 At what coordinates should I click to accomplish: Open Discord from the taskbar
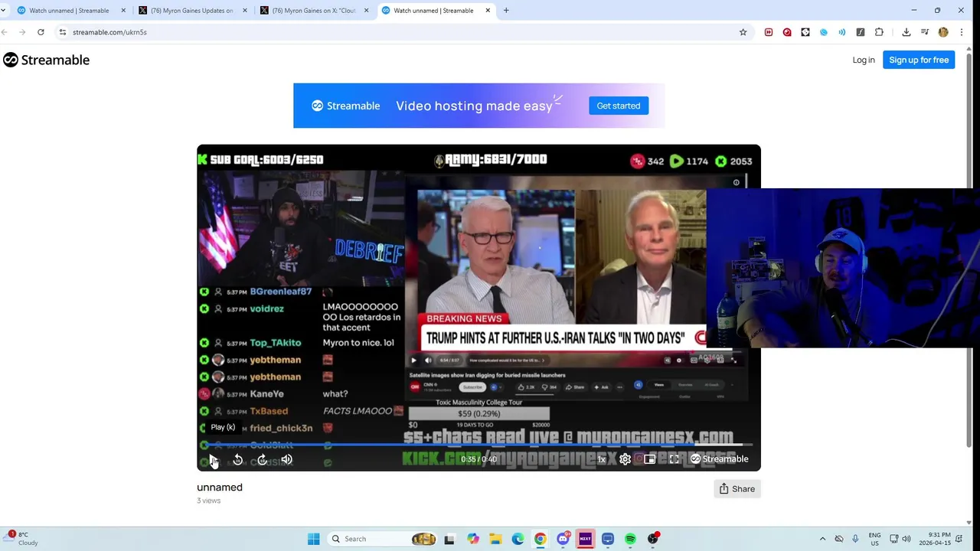pyautogui.click(x=563, y=539)
